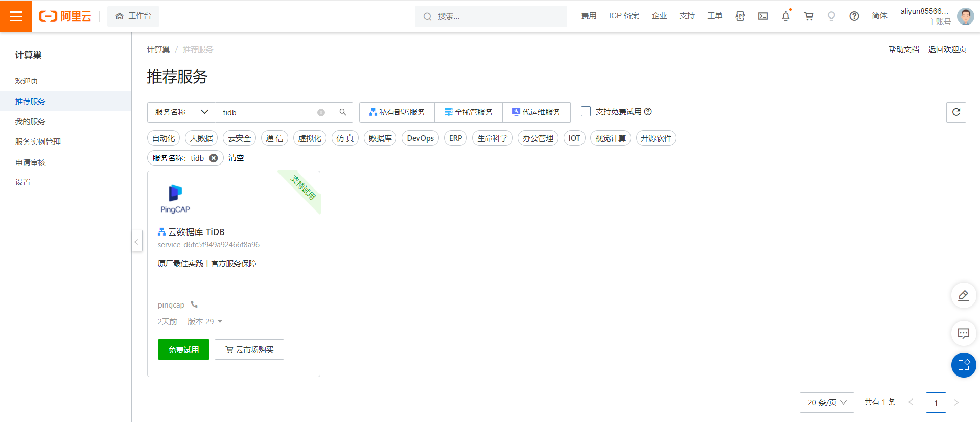Focus the top global search box
This screenshot has height=422, width=980.
click(491, 16)
